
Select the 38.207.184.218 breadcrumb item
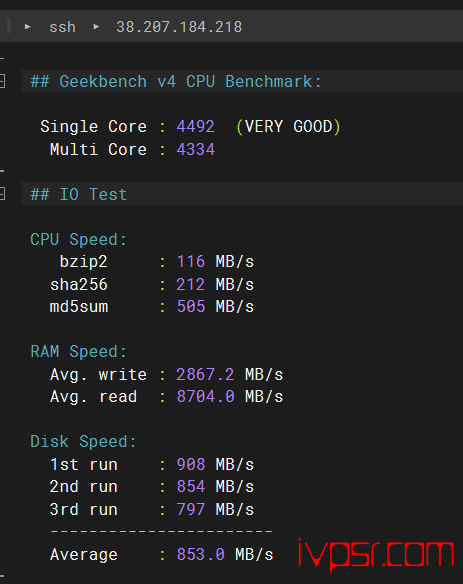(x=179, y=27)
